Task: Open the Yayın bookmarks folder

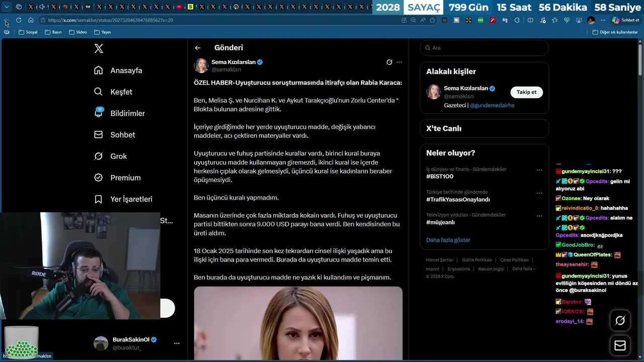Action: click(102, 32)
